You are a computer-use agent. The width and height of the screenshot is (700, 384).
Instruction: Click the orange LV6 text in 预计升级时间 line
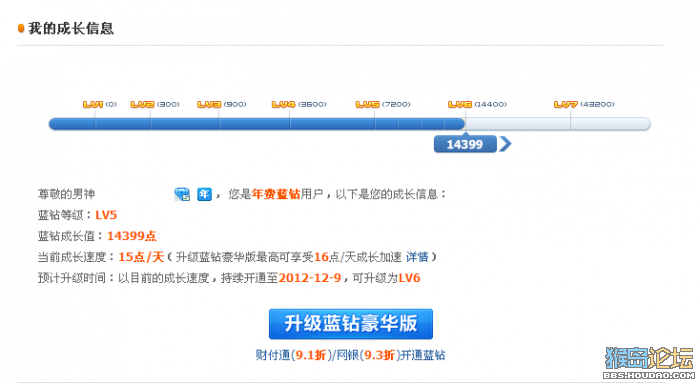pyautogui.click(x=409, y=278)
